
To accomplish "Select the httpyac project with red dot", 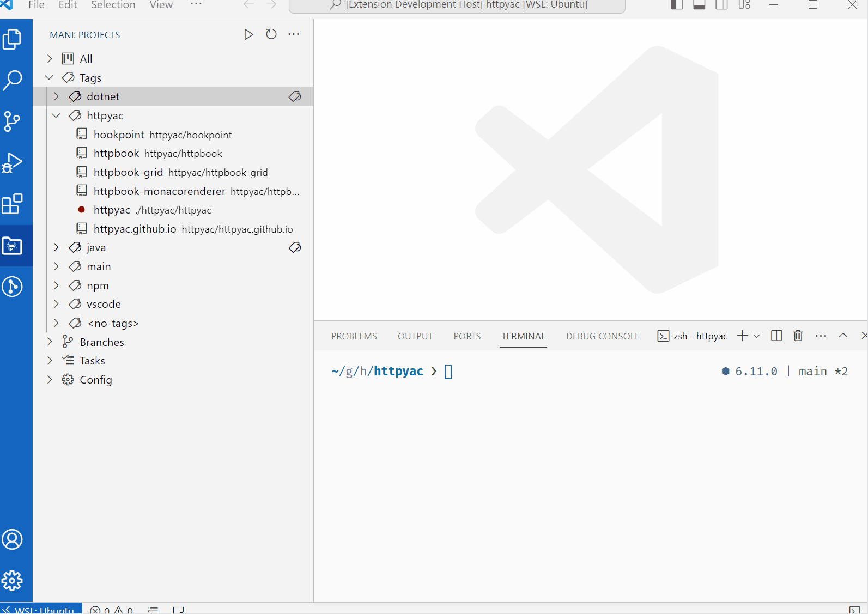I will [173, 210].
